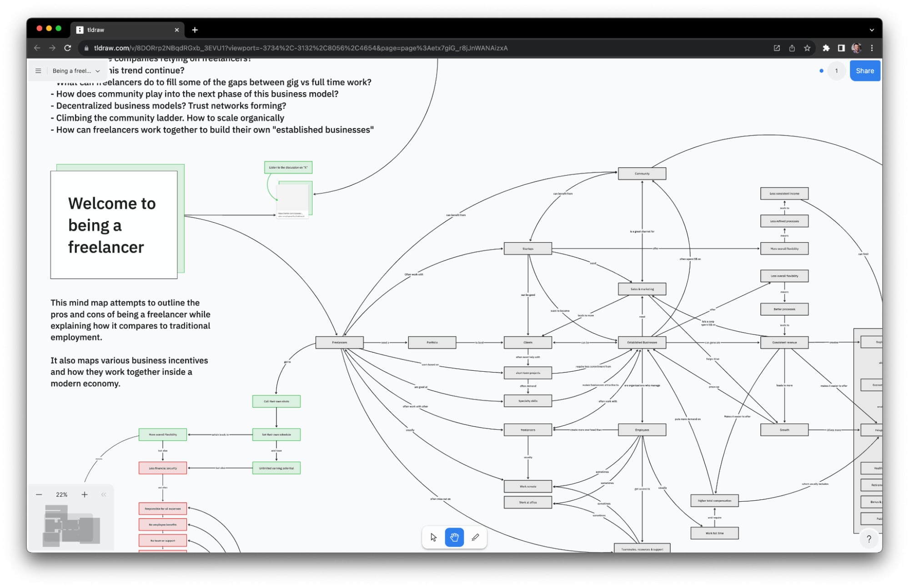
Task: Activate the hand pan tool
Action: 454,538
